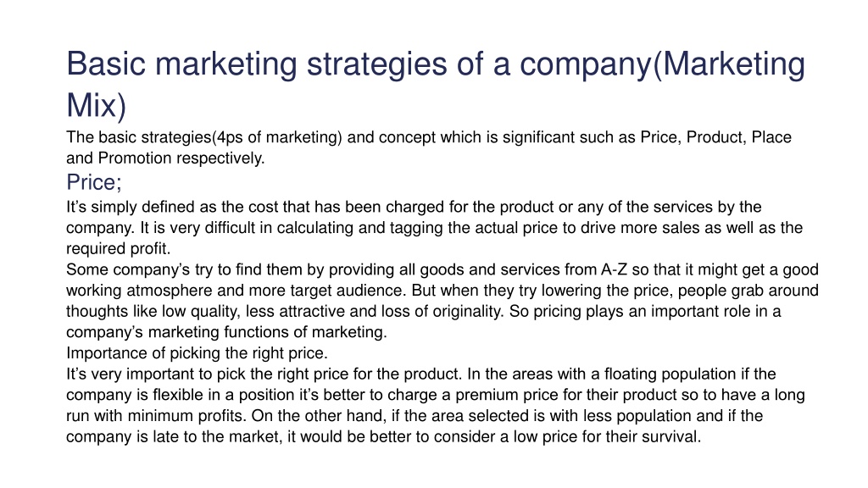Click the line starting "thoughts like low quality"
This screenshot has width=868, height=488.
click(x=424, y=312)
